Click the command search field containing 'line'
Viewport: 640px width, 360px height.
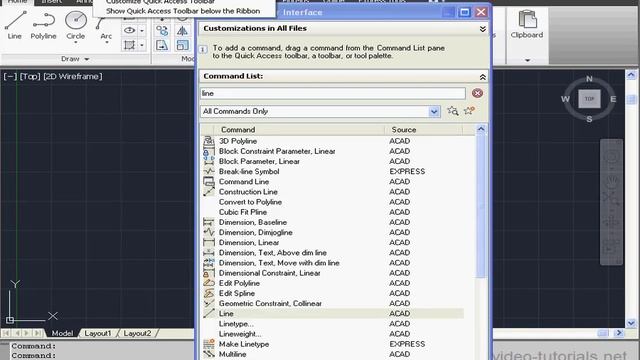point(333,93)
